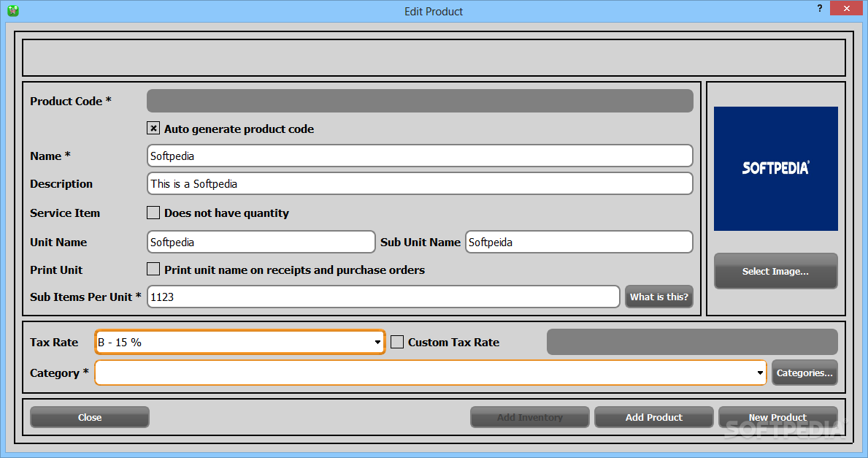The image size is (868, 458).
Task: Click the Close button
Action: (x=90, y=417)
